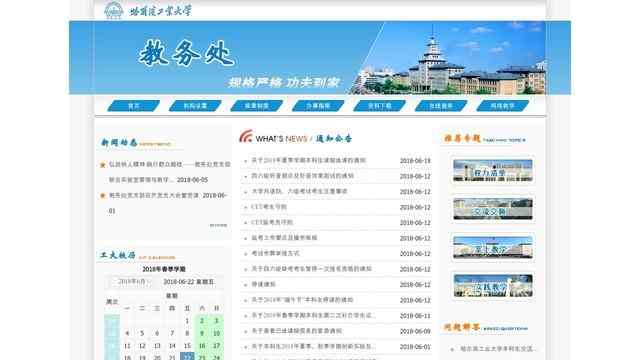This screenshot has height=360, width=640.
Task: Open the 考试作弊举报方式 notice
Action: pos(276,253)
